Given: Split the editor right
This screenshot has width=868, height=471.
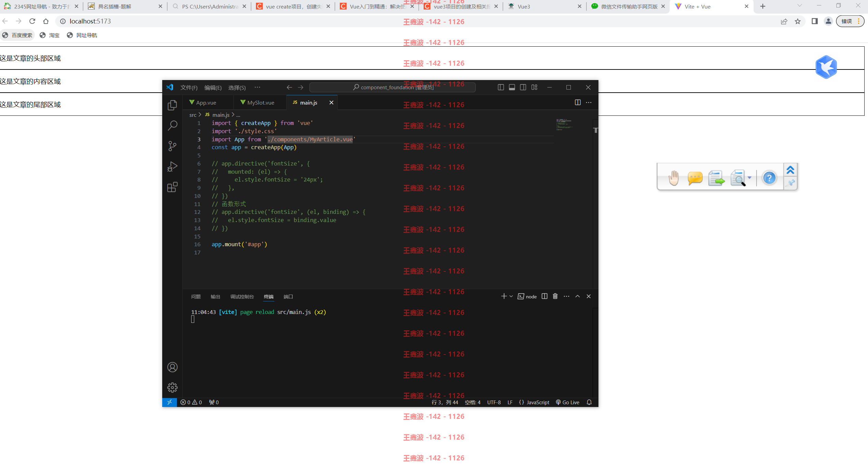Looking at the screenshot, I should pyautogui.click(x=578, y=103).
